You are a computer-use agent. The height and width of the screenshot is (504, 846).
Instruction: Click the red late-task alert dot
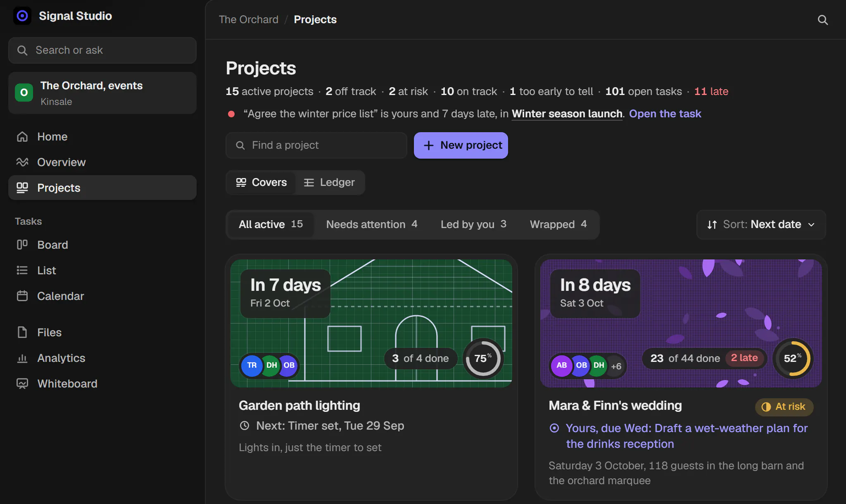click(x=231, y=114)
